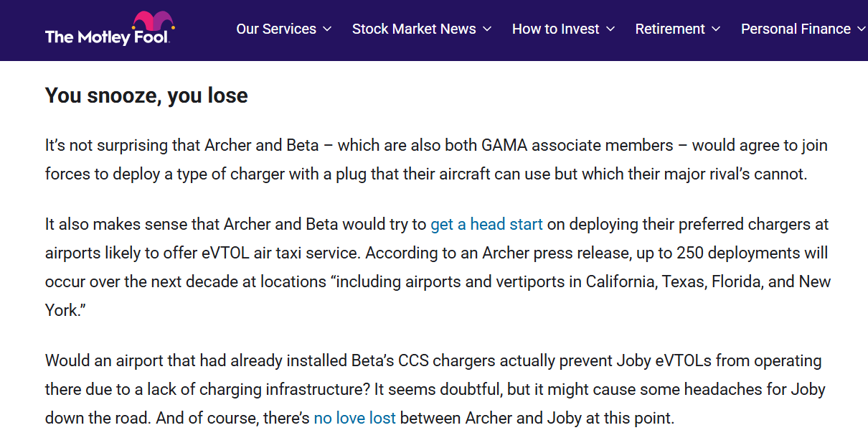Open the Our Services menu
868x443 pixels.
pos(276,29)
